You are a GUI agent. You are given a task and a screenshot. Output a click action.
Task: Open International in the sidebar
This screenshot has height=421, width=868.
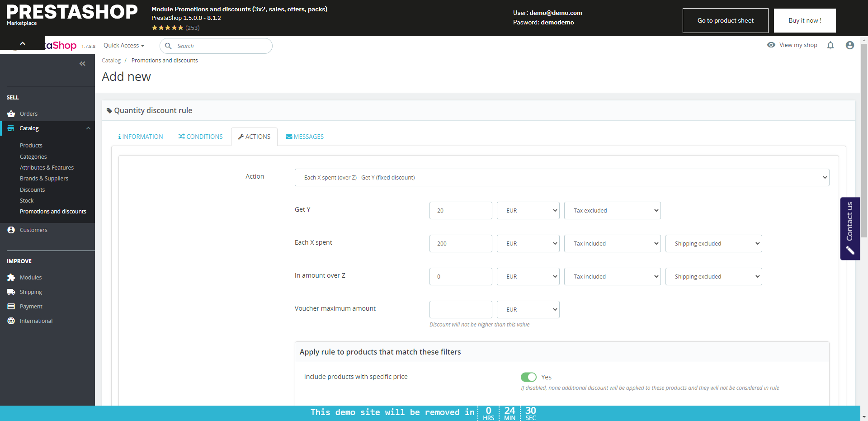click(36, 321)
